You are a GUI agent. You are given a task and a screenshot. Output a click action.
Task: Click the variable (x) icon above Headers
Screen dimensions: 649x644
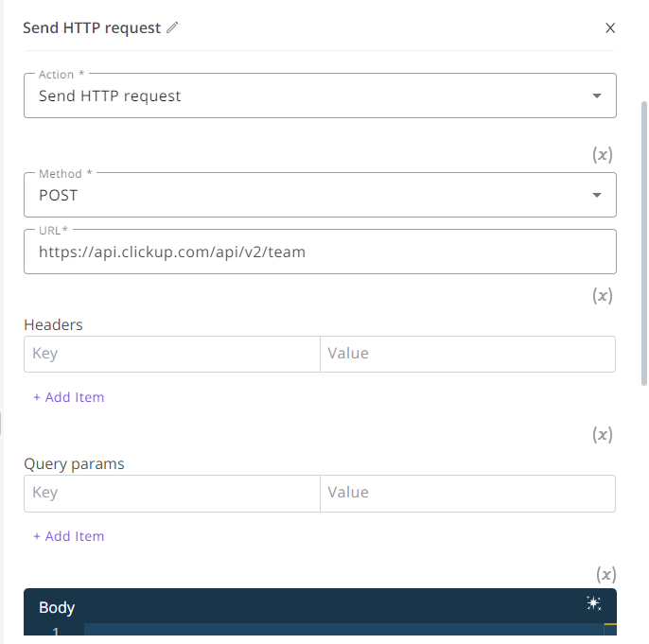pos(603,295)
